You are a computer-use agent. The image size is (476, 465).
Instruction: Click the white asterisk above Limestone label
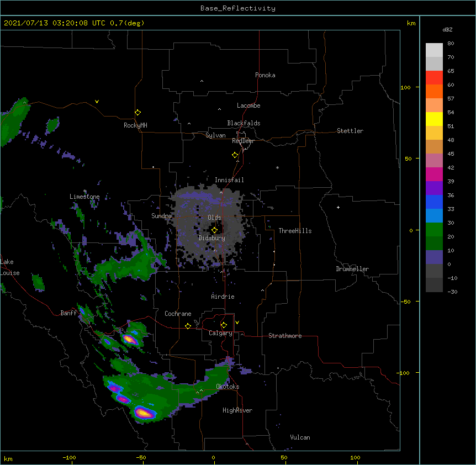tap(85, 191)
